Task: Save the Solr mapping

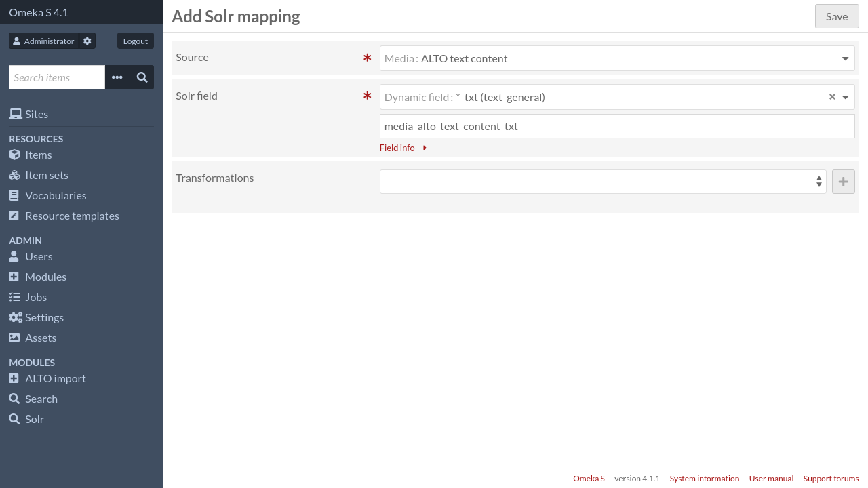Action: click(x=836, y=16)
